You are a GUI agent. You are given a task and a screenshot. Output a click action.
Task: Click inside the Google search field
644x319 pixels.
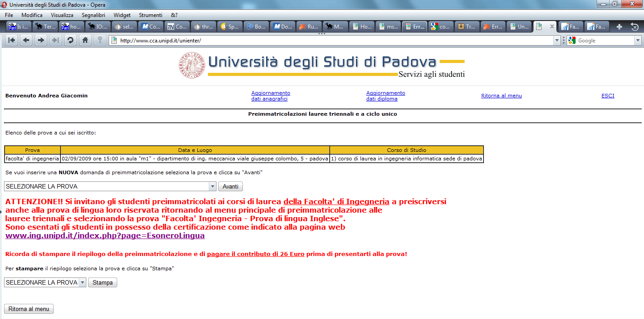pos(605,40)
